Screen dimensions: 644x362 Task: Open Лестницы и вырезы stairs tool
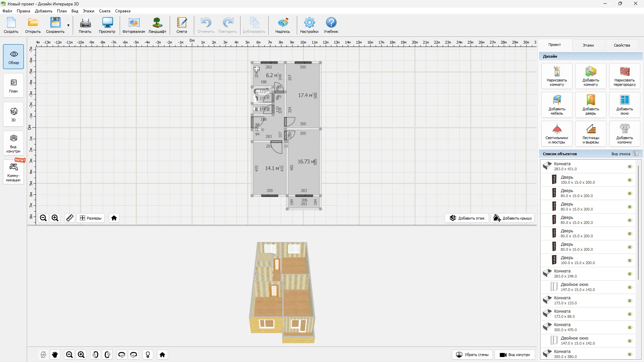click(590, 134)
